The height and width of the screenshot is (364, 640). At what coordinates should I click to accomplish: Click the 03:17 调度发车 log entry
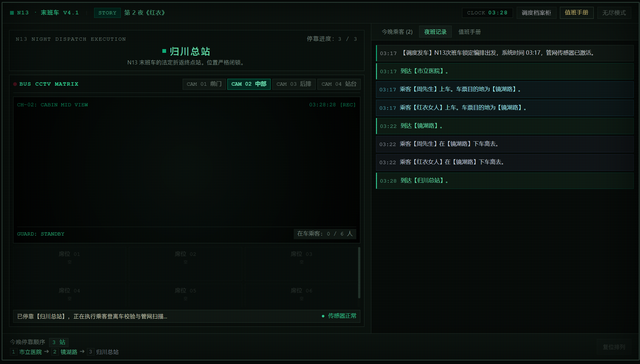pos(505,53)
